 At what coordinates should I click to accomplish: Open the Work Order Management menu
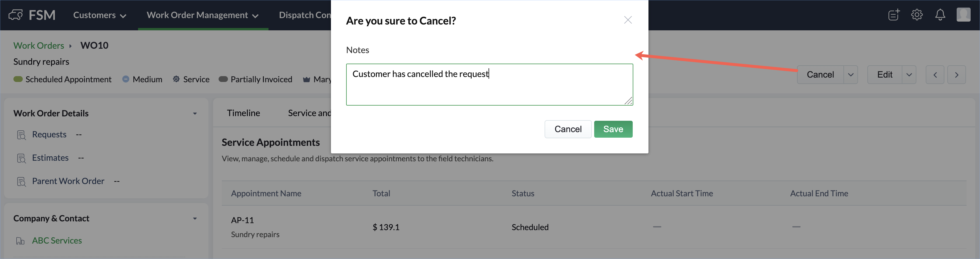click(x=203, y=15)
